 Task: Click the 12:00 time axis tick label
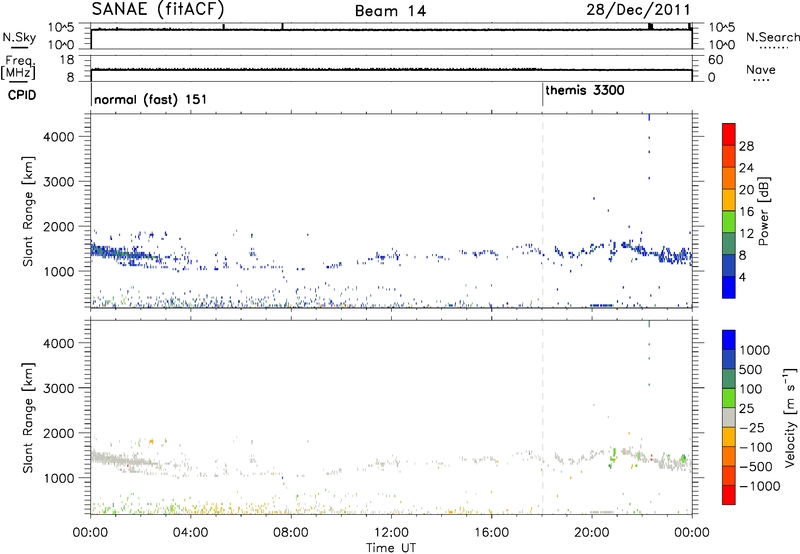pos(391,533)
